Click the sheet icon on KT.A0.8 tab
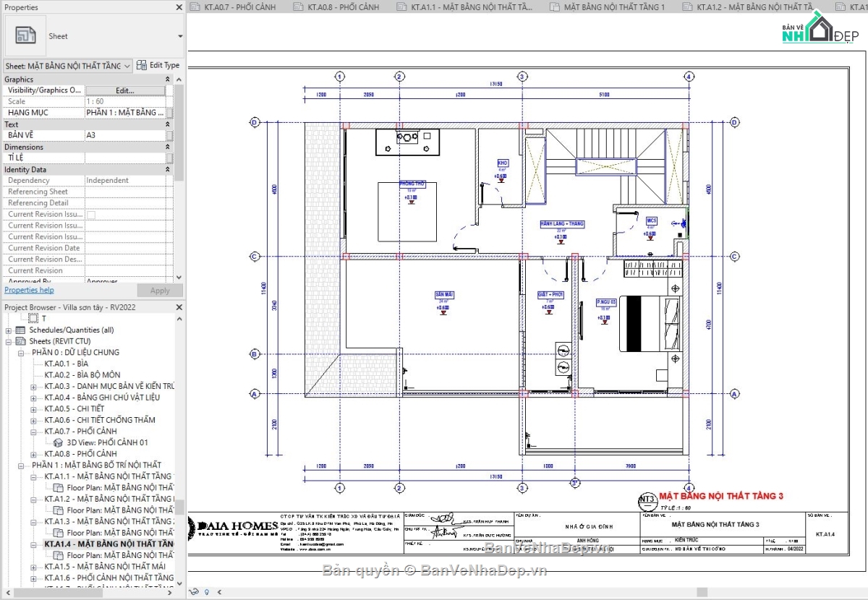This screenshot has width=868, height=600. point(298,7)
